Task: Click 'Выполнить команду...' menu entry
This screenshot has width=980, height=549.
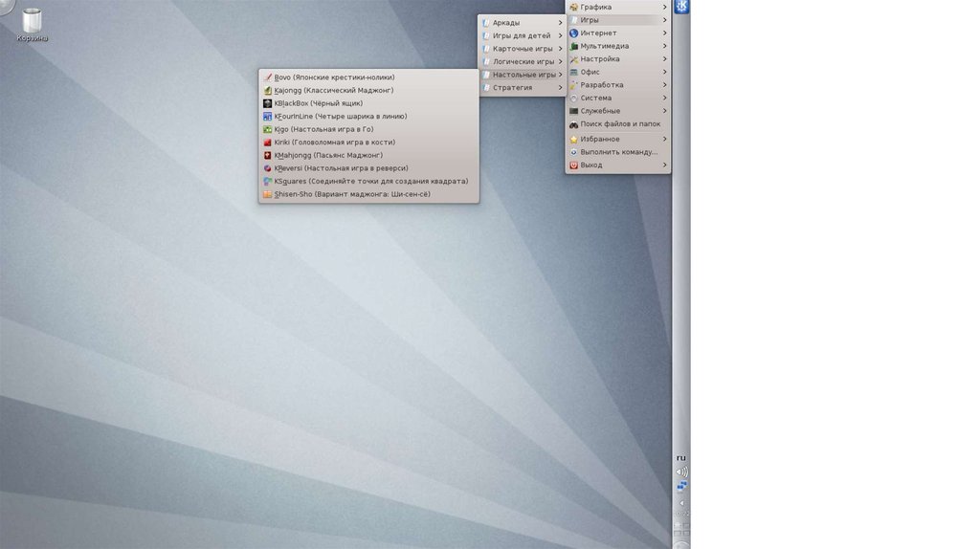Action: coord(617,152)
